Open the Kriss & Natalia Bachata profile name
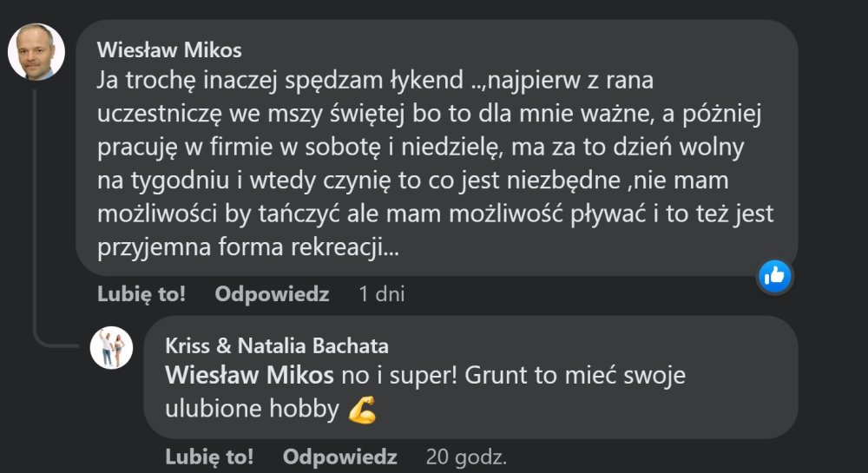This screenshot has height=473, width=868. pyautogui.click(x=276, y=345)
